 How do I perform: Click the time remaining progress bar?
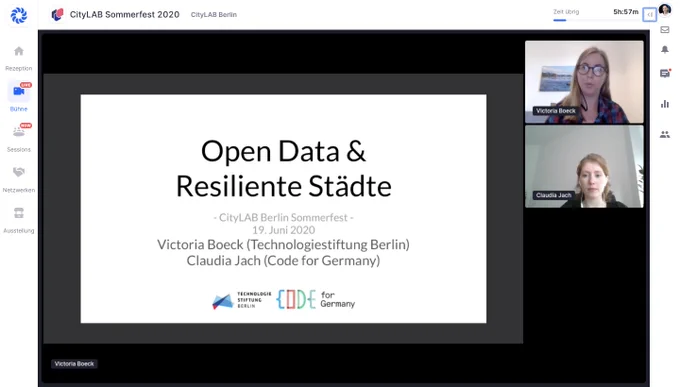596,20
